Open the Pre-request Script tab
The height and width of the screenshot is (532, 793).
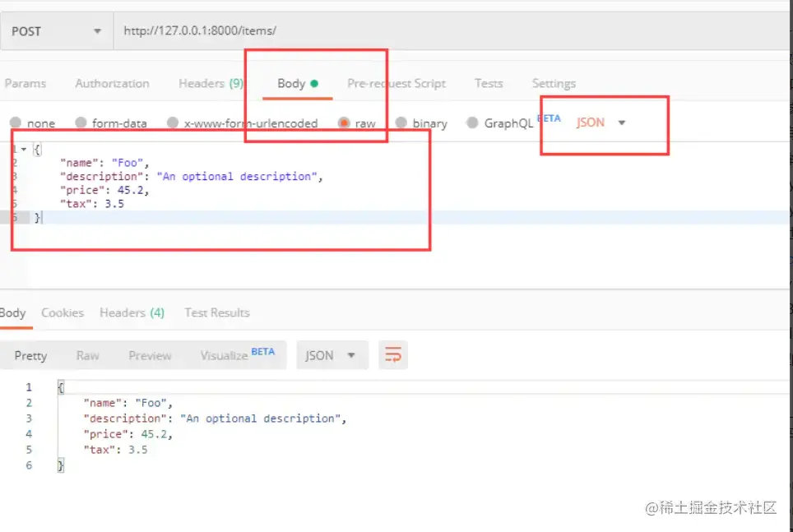pos(396,83)
